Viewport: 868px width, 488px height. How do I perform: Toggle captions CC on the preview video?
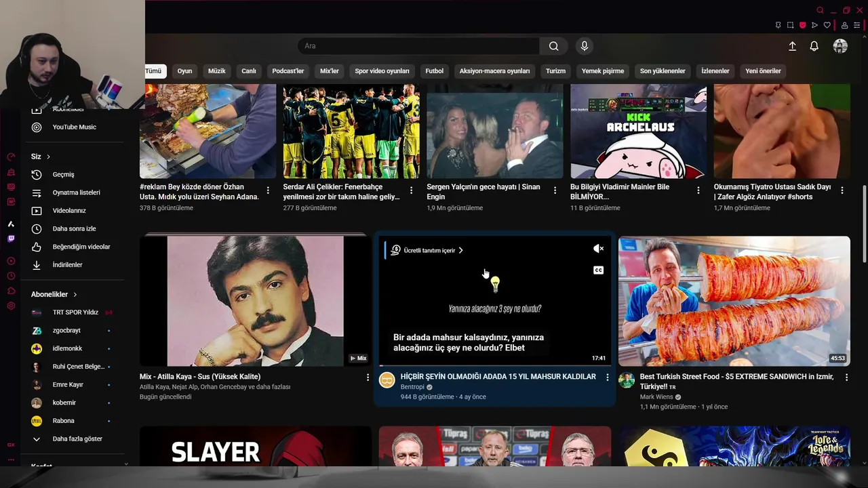(598, 270)
